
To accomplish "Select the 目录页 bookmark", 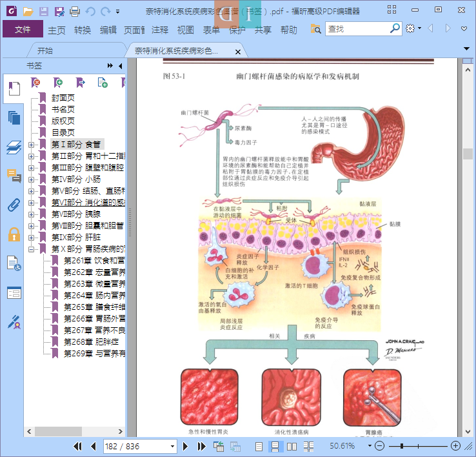I will pyautogui.click(x=63, y=133).
